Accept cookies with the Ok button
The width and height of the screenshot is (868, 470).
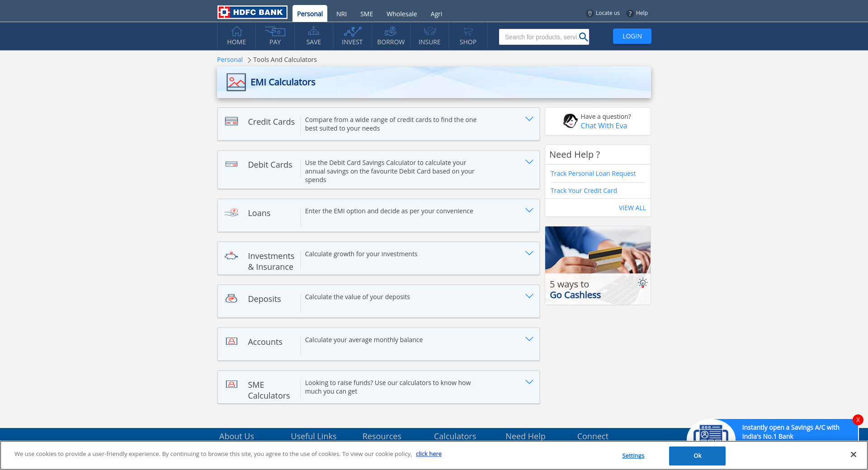coord(697,456)
